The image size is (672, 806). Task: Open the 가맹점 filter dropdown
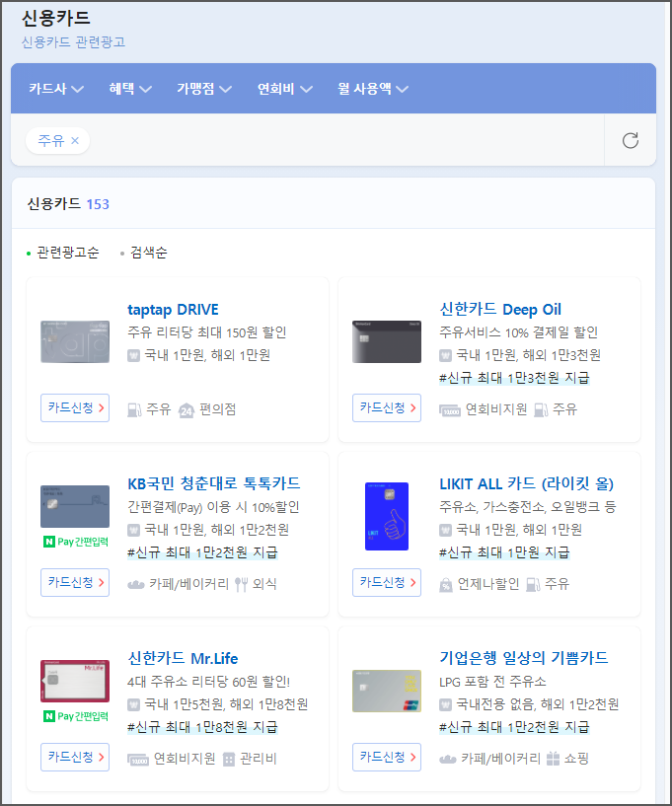coord(204,89)
